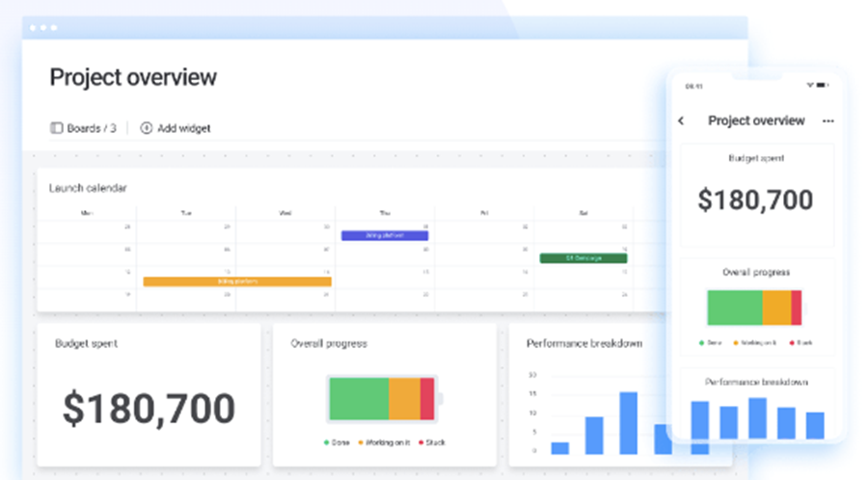Click the Boards panel icon
Screen dimensions: 868x480
click(x=56, y=128)
